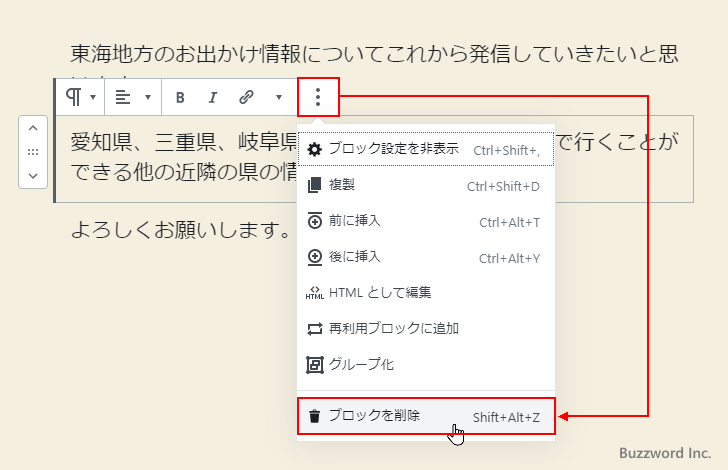Choose 後に挿入 menu entry

pyautogui.click(x=426, y=257)
